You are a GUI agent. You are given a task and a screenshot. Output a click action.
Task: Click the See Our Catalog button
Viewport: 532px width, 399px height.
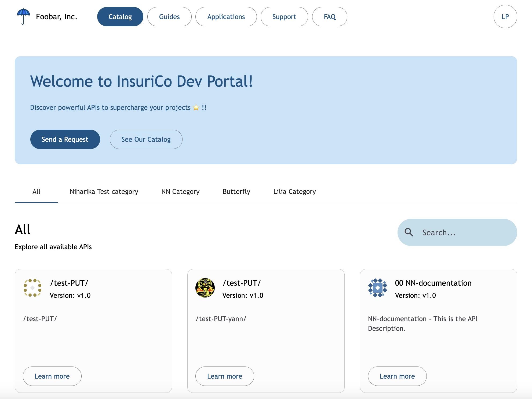point(146,139)
